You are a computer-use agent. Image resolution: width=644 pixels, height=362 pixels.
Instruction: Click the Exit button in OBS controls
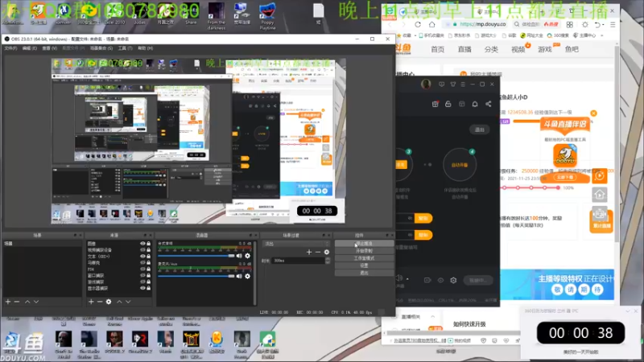pyautogui.click(x=365, y=273)
